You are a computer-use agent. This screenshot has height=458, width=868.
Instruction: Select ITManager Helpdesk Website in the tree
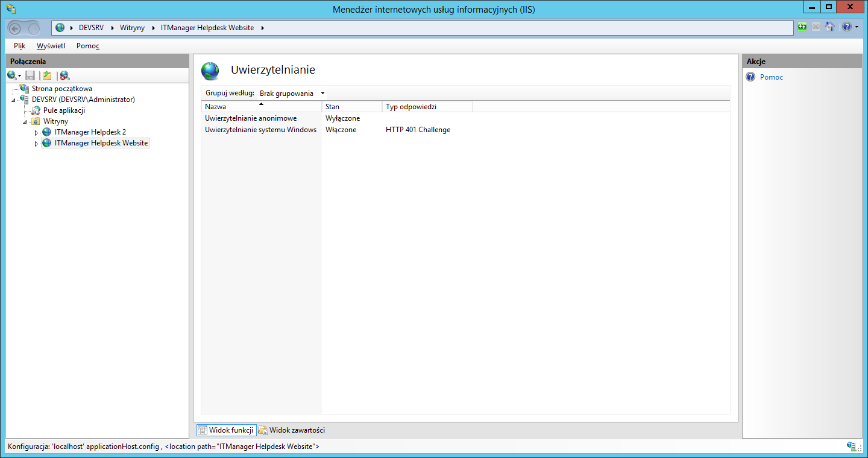click(101, 143)
